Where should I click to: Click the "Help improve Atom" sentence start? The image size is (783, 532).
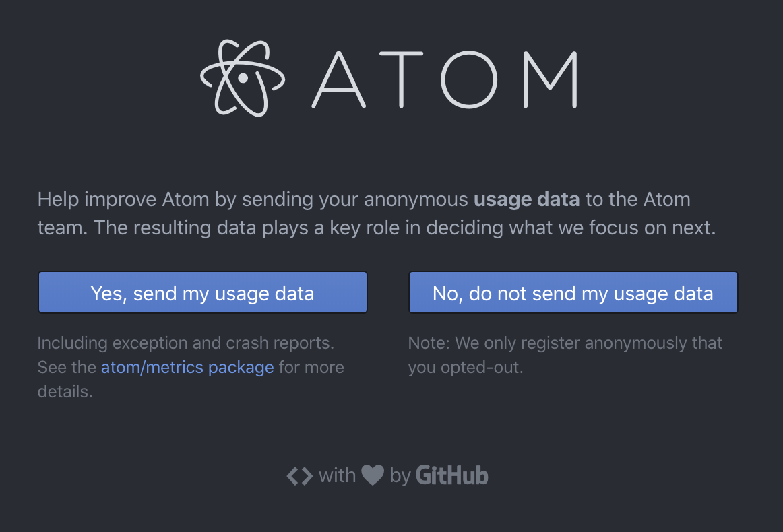point(123,199)
